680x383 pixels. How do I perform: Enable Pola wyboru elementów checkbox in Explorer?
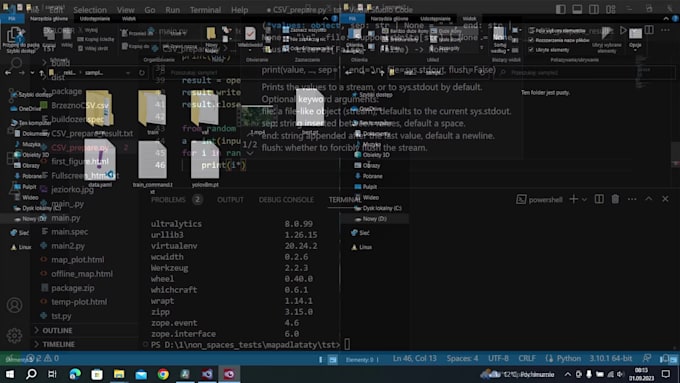531,30
